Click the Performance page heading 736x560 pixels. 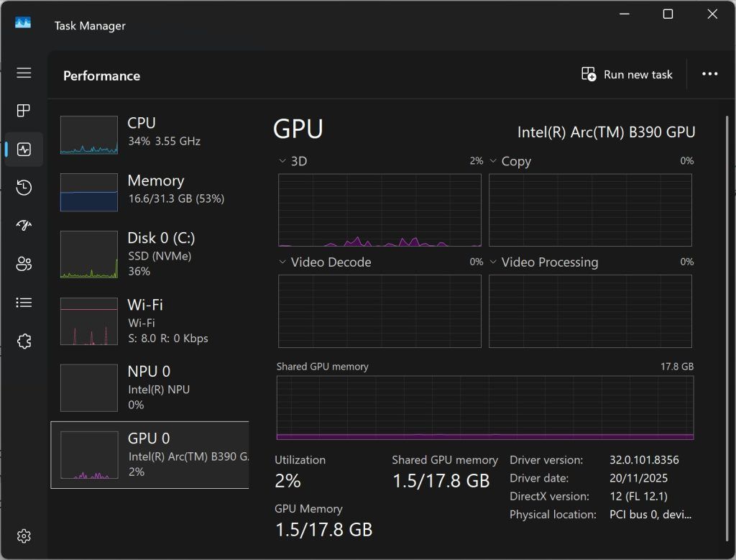[101, 75]
